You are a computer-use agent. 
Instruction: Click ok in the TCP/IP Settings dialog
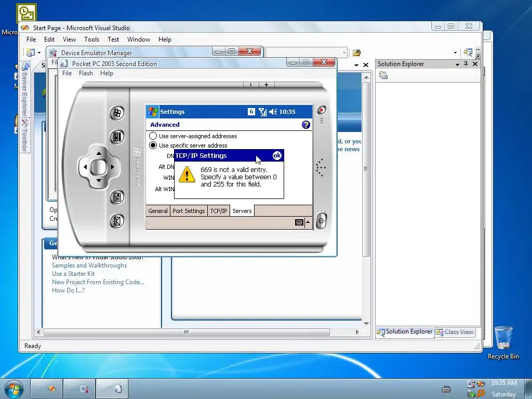pos(277,156)
